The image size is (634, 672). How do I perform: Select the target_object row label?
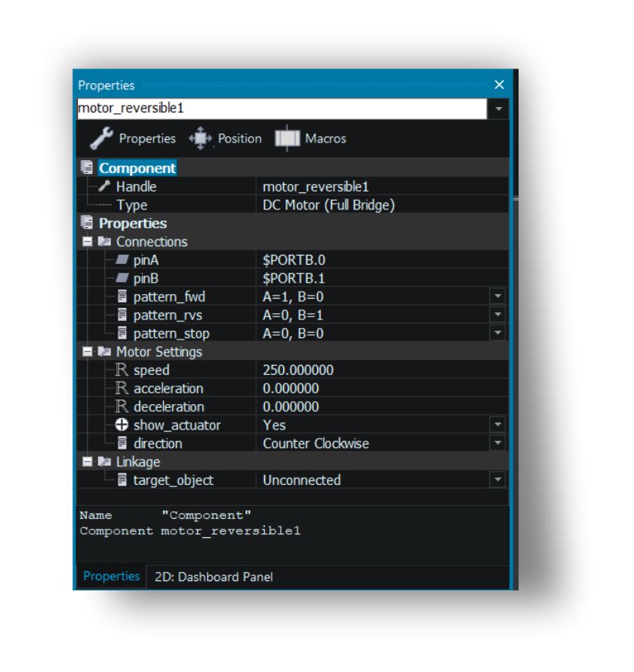173,480
